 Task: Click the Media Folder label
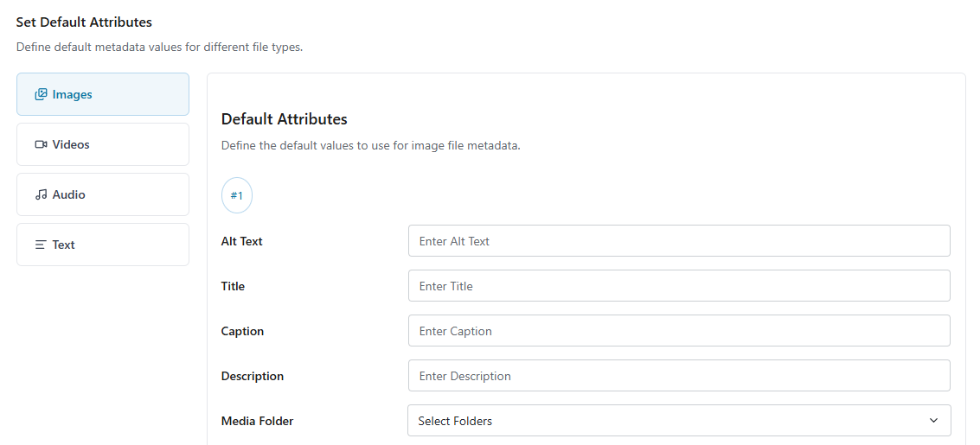point(258,421)
